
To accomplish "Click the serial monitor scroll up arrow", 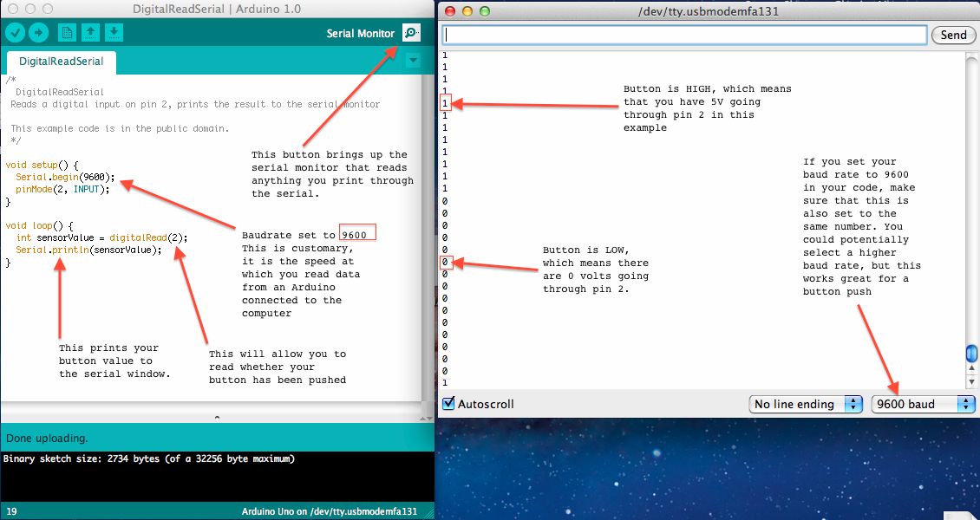I will pos(971,369).
